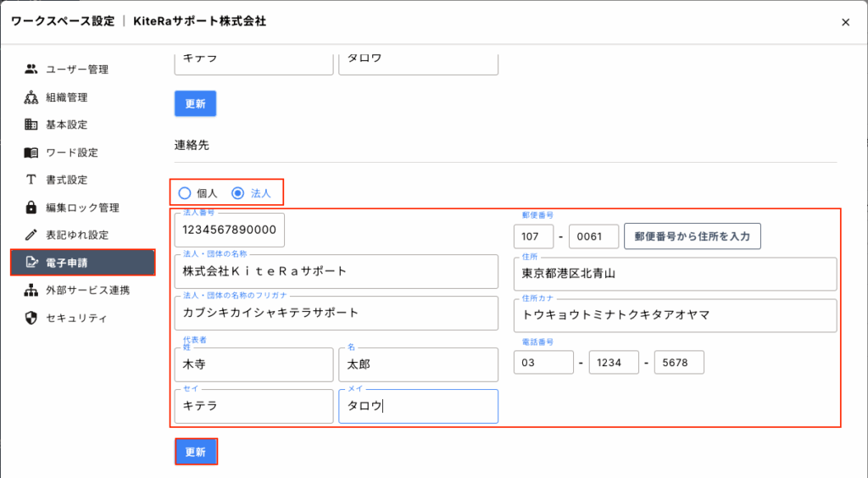Click the 住所カナ input field

pyautogui.click(x=675, y=315)
